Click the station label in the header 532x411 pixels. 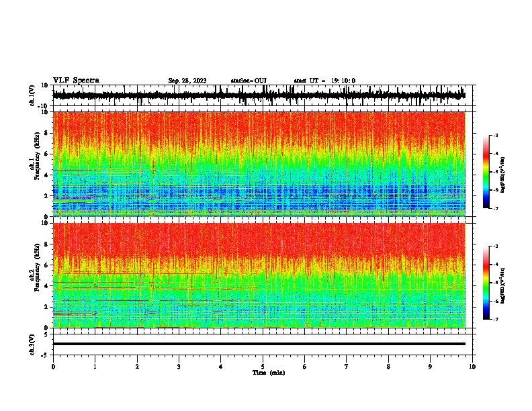(x=249, y=81)
